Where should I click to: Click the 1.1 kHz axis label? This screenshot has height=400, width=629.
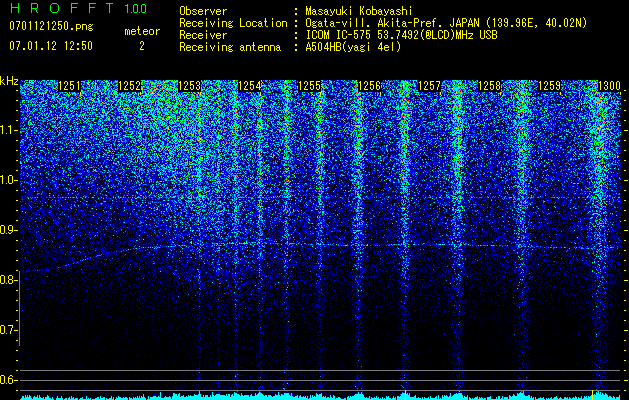coord(9,130)
